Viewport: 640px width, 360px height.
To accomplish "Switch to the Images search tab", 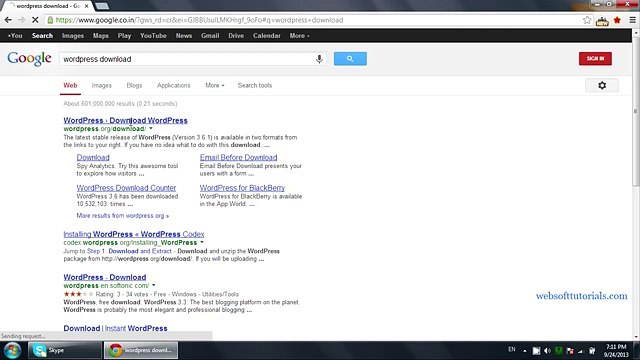I will [102, 85].
